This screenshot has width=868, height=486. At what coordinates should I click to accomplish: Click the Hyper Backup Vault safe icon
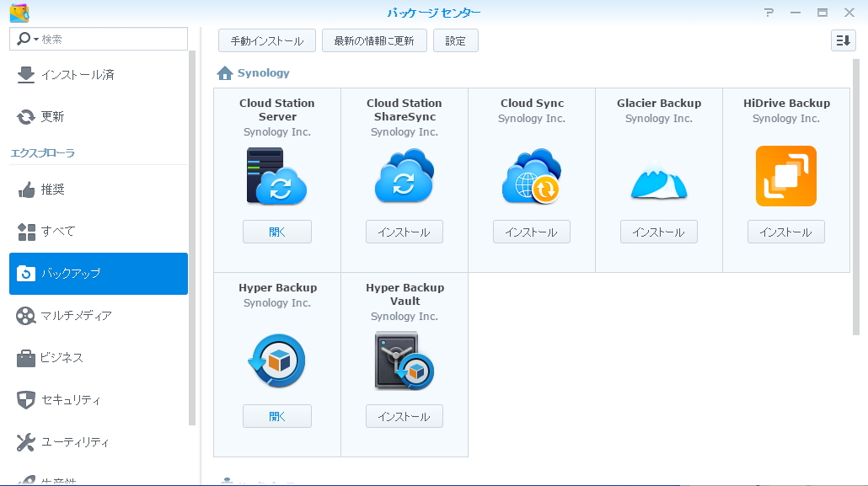point(405,360)
